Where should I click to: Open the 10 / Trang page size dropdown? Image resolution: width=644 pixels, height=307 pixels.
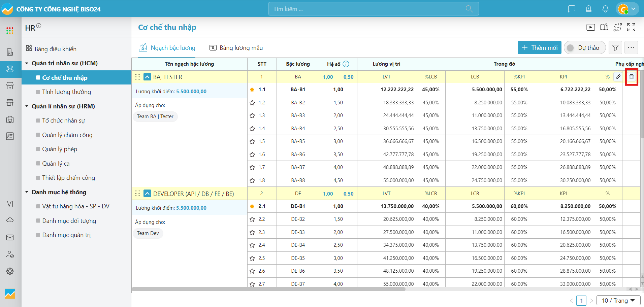pyautogui.click(x=618, y=300)
